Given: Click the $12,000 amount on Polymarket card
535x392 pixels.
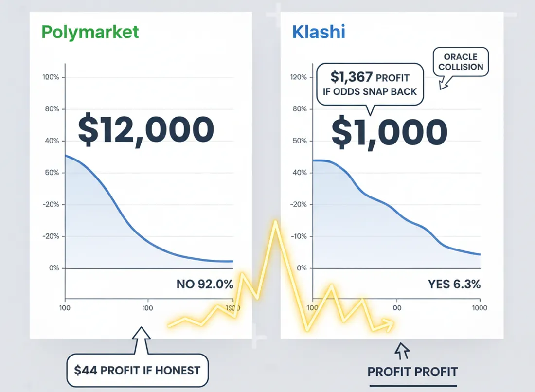Looking at the screenshot, I should [146, 130].
